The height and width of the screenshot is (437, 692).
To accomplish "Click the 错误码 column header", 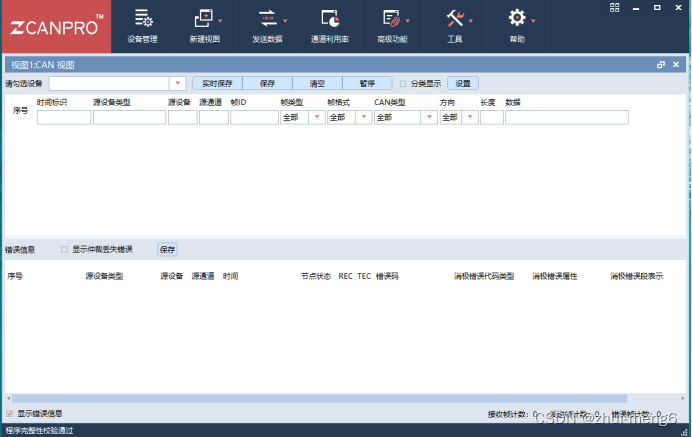I will click(387, 276).
